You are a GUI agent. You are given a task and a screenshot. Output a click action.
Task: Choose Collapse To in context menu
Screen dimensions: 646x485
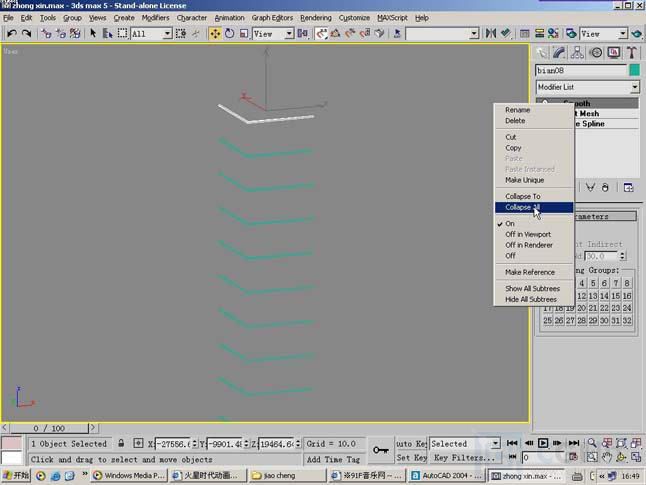(x=534, y=197)
